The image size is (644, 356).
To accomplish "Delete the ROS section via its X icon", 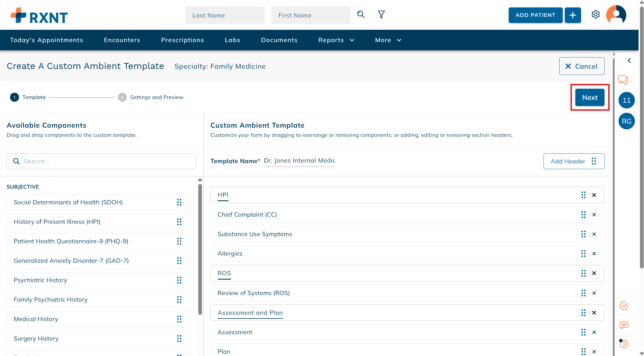I will (594, 273).
